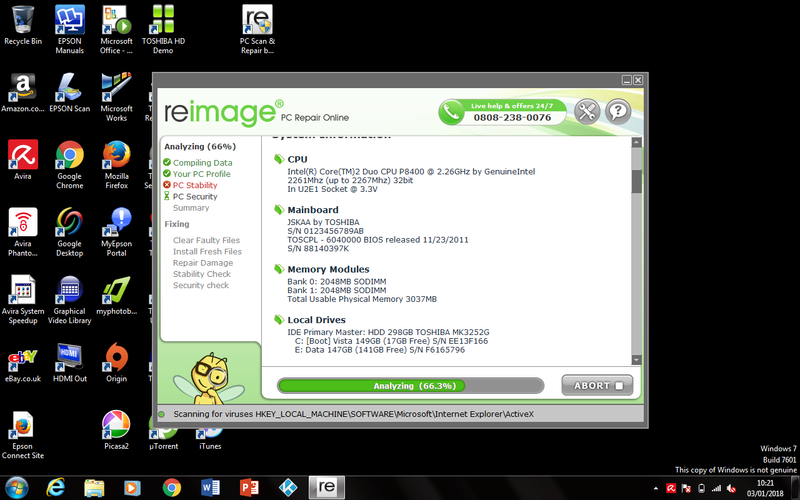
Task: Open Internet Explorer from taskbar
Action: 55,488
